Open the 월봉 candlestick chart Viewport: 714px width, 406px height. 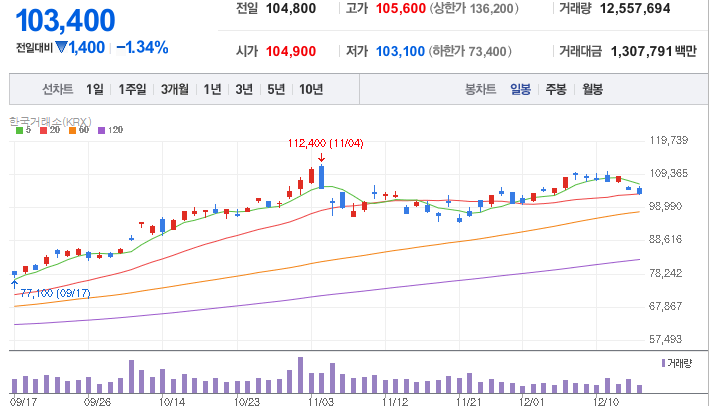(592, 89)
